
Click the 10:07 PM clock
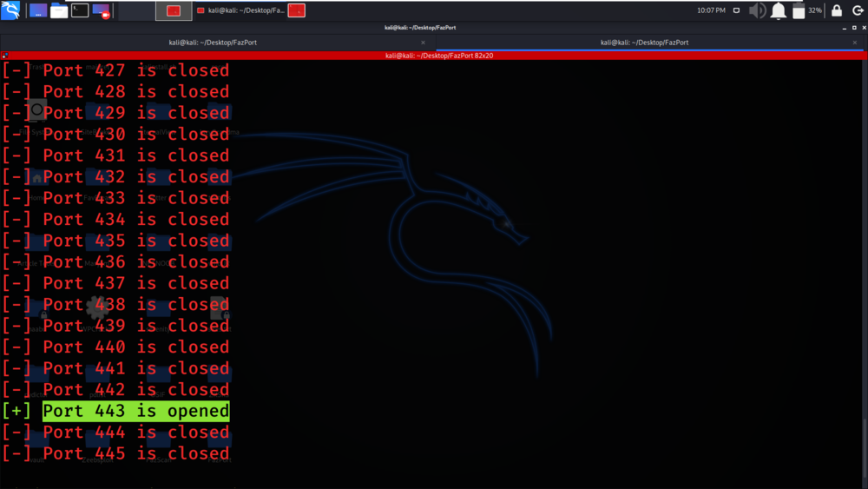[x=711, y=10]
